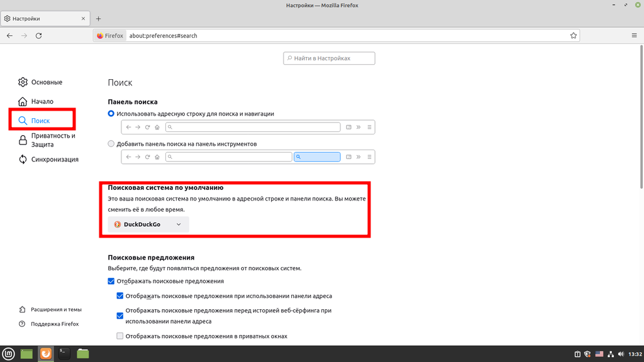Uncheck 'Отображать поисковые предложения' checkbox
The width and height of the screenshot is (644, 362).
(x=111, y=282)
